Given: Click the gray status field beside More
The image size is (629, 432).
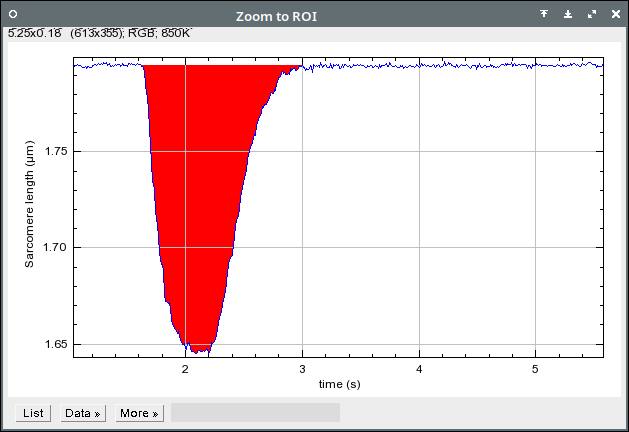Looking at the screenshot, I should 255,413.
